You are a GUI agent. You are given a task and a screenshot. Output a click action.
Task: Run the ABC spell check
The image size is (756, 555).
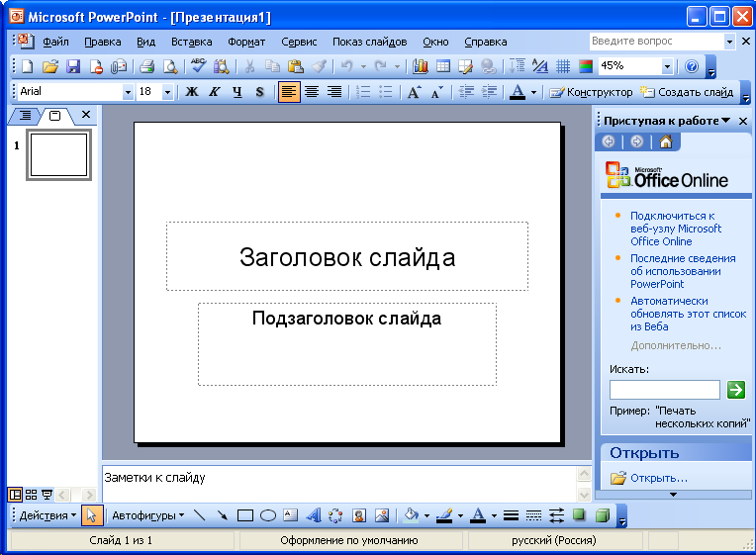(x=198, y=65)
